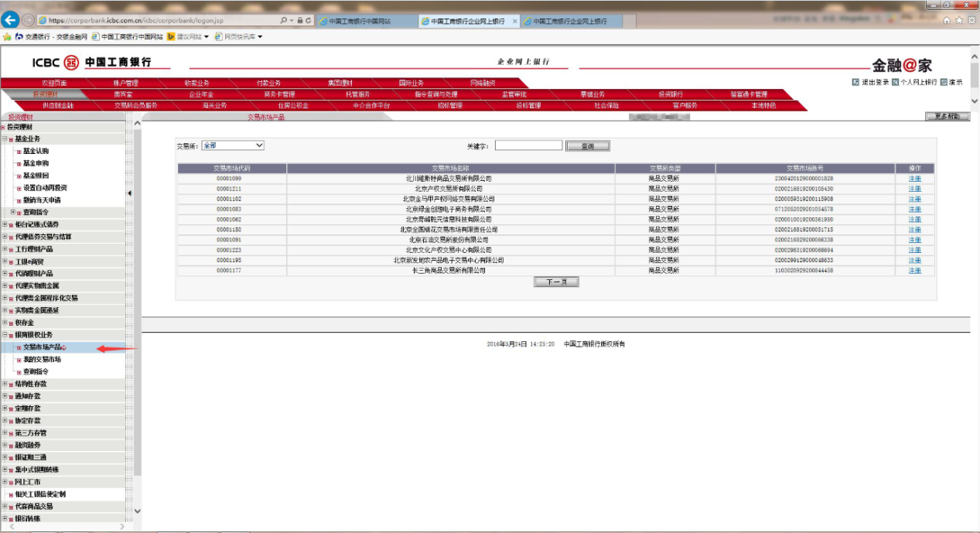Click the browser forward arrow button
The width and height of the screenshot is (980, 533).
click(x=29, y=20)
